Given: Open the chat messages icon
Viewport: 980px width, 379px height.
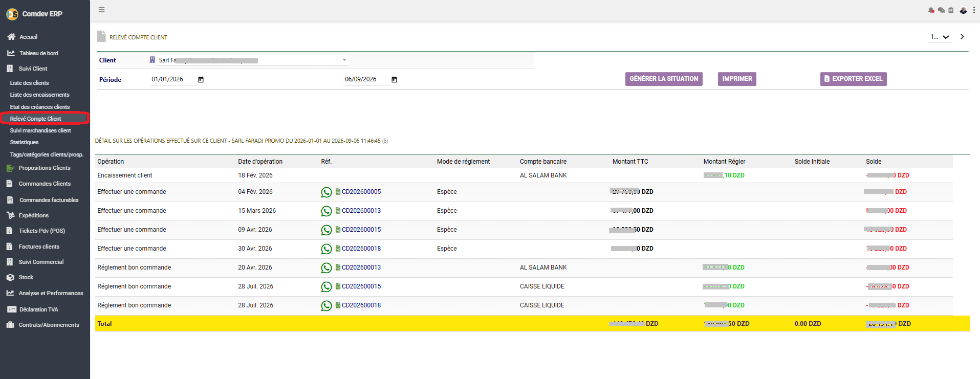Looking at the screenshot, I should click(941, 10).
